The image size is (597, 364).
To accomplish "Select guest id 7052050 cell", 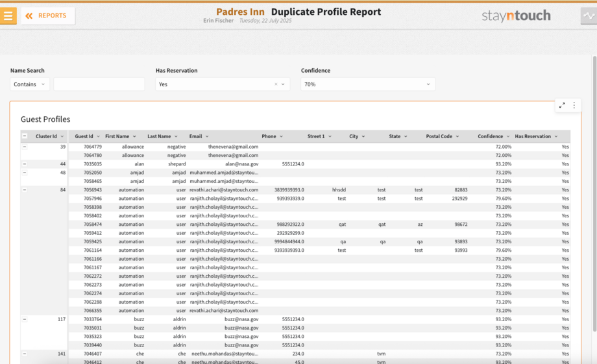I will (93, 173).
